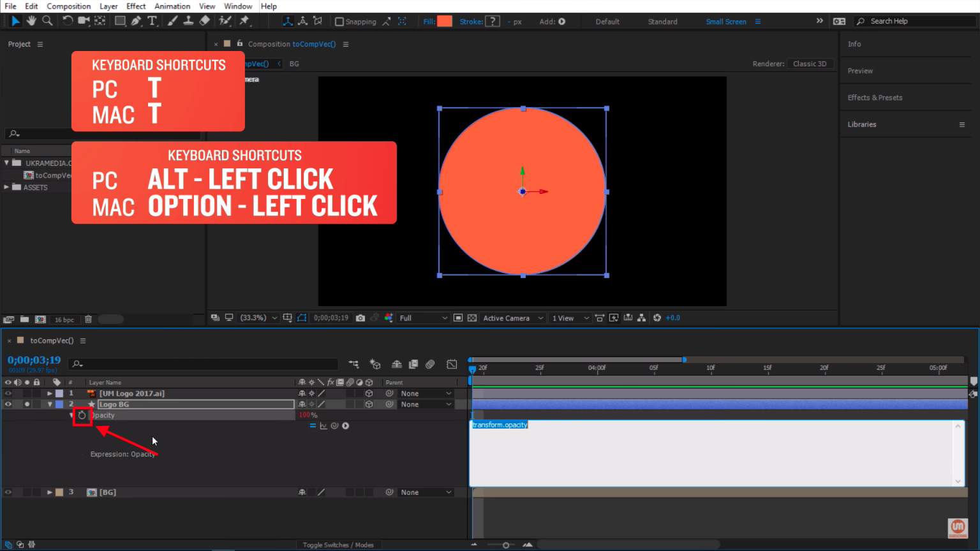The height and width of the screenshot is (551, 980).
Task: Open the Composition menu
Action: [x=68, y=6]
